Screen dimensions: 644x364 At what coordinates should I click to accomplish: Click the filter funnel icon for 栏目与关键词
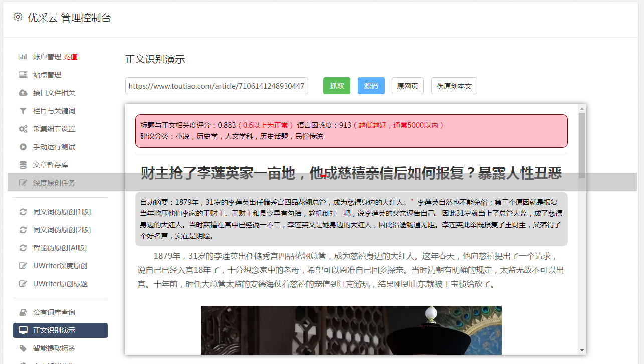[23, 111]
